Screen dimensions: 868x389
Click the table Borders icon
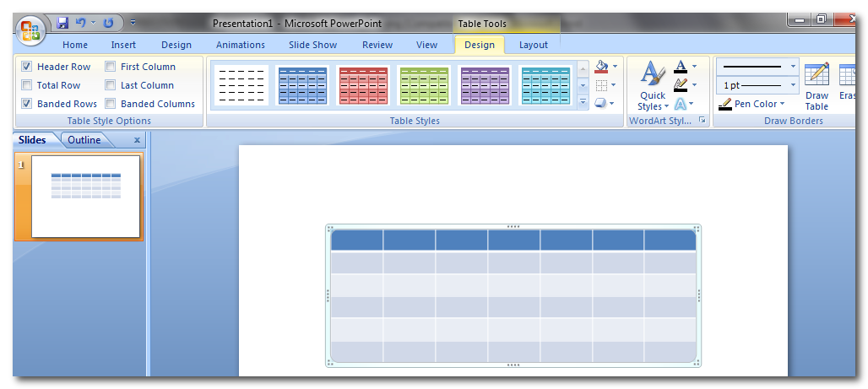[601, 85]
